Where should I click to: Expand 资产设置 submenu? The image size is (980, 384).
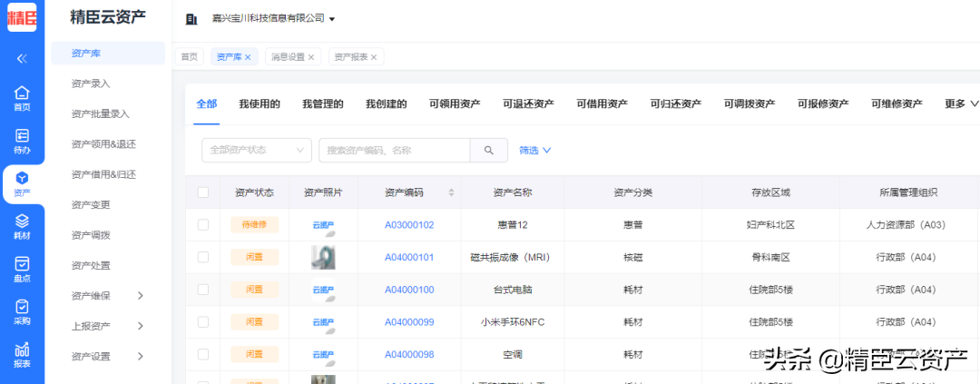click(140, 357)
